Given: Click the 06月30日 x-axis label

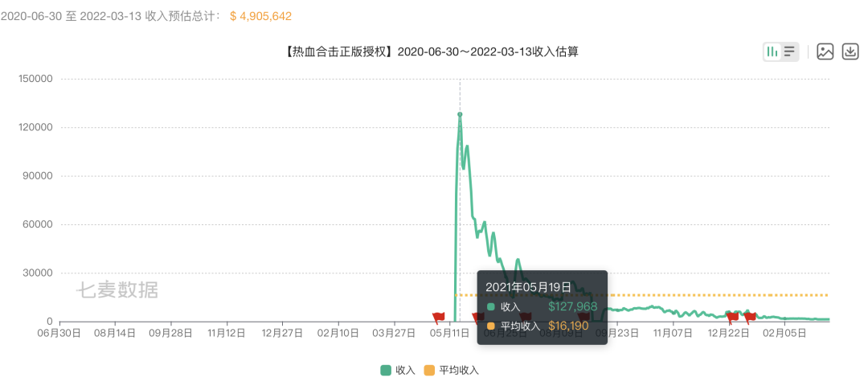Looking at the screenshot, I should pyautogui.click(x=59, y=332).
